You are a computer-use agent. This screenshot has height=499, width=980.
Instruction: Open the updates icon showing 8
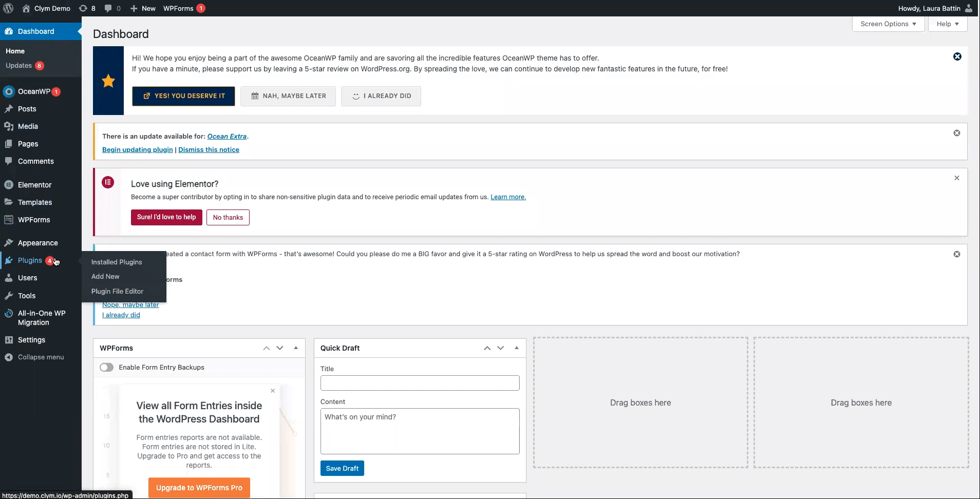click(87, 8)
